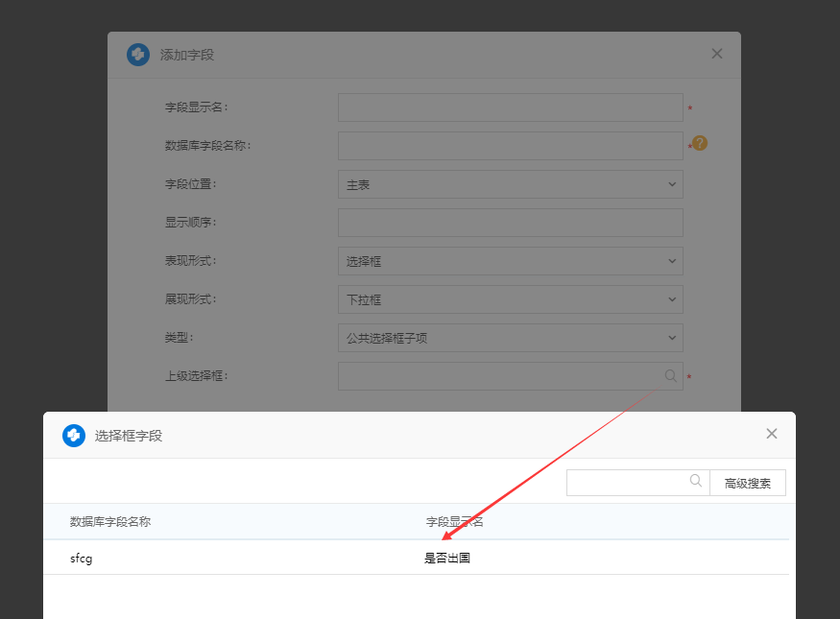
Task: Focus the 字段显示名 text input
Action: click(x=510, y=107)
